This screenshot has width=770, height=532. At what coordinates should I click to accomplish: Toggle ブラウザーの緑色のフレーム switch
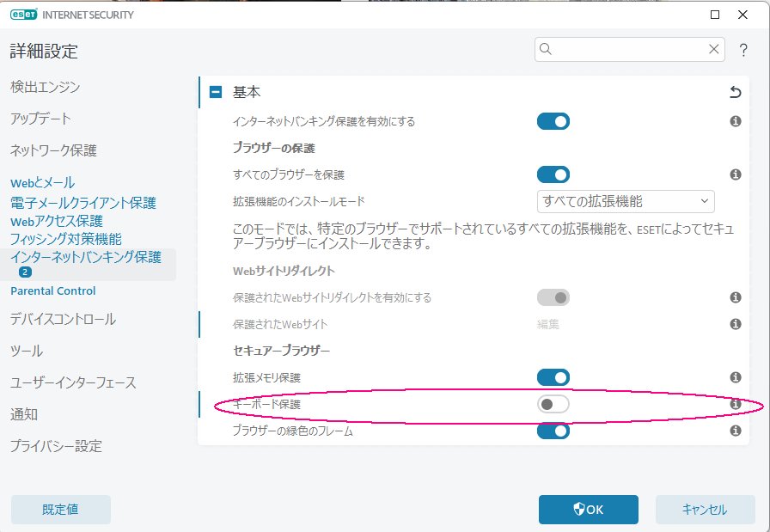pos(553,431)
